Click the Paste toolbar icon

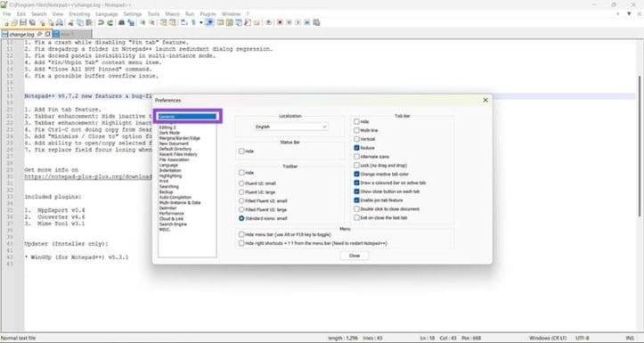(x=89, y=22)
